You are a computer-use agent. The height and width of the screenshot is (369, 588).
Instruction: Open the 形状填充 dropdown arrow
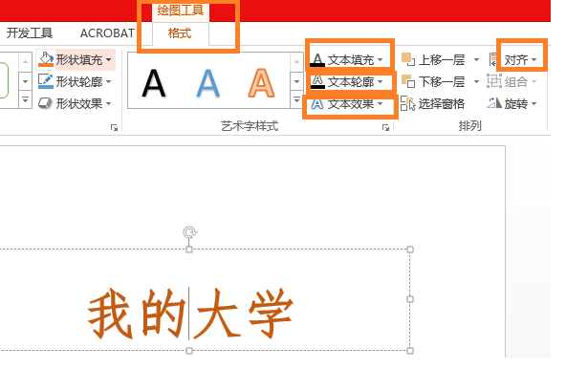109,59
